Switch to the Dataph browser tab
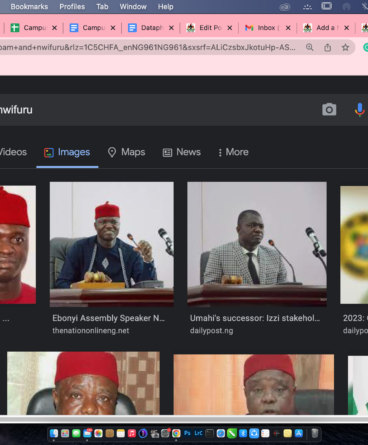This screenshot has width=368, height=445. click(151, 28)
